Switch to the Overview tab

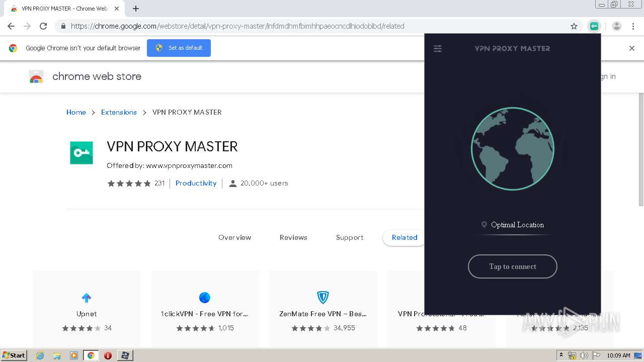[234, 237]
